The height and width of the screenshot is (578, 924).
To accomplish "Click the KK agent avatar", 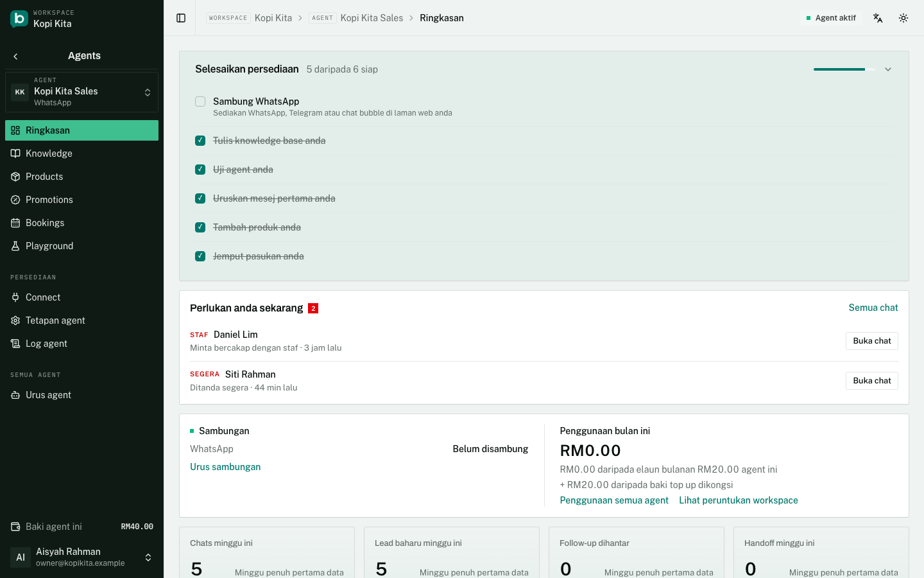I will 20,92.
